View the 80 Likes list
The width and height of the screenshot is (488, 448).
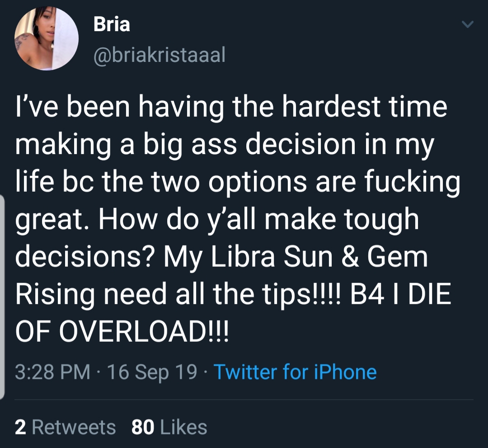pyautogui.click(x=169, y=427)
